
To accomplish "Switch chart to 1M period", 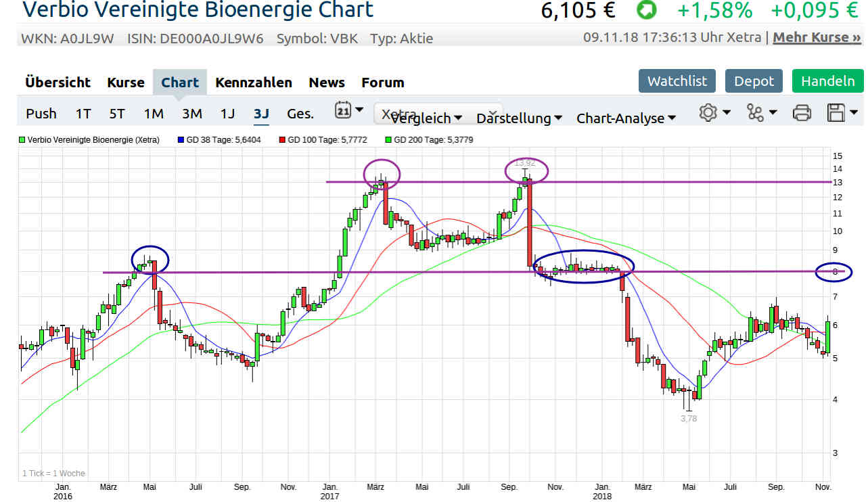I will pyautogui.click(x=154, y=113).
